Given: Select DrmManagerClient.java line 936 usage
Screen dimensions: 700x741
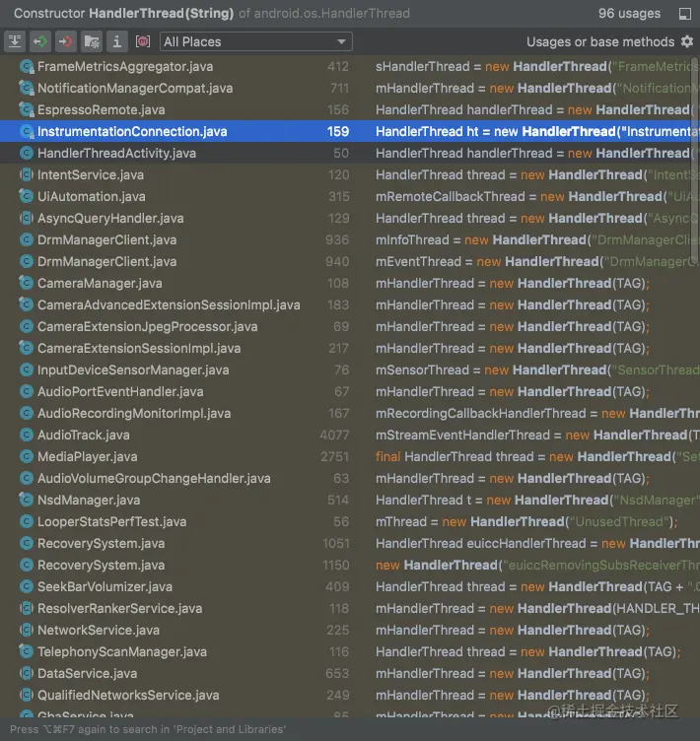Looking at the screenshot, I should pos(350,240).
